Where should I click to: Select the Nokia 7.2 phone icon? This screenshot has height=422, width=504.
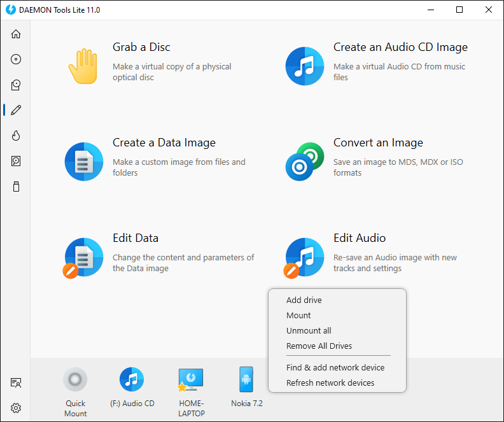[246, 379]
